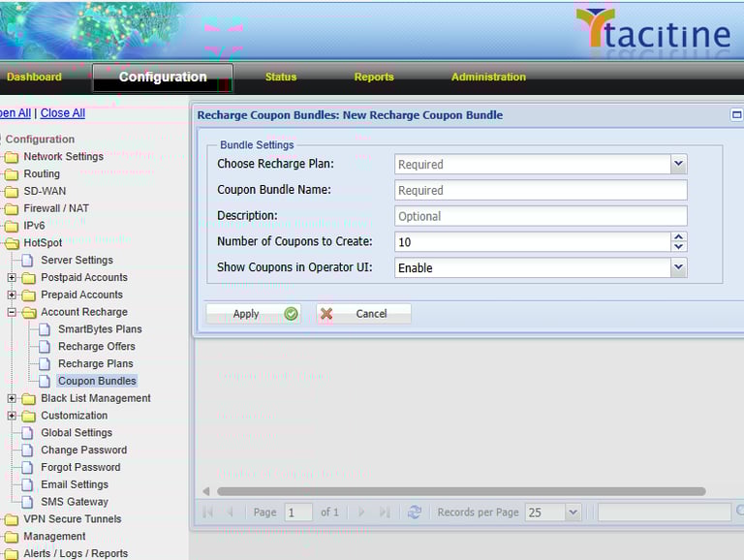This screenshot has height=560, width=744.
Task: Open the VPN Secure Tunnels folder
Action: tap(73, 519)
